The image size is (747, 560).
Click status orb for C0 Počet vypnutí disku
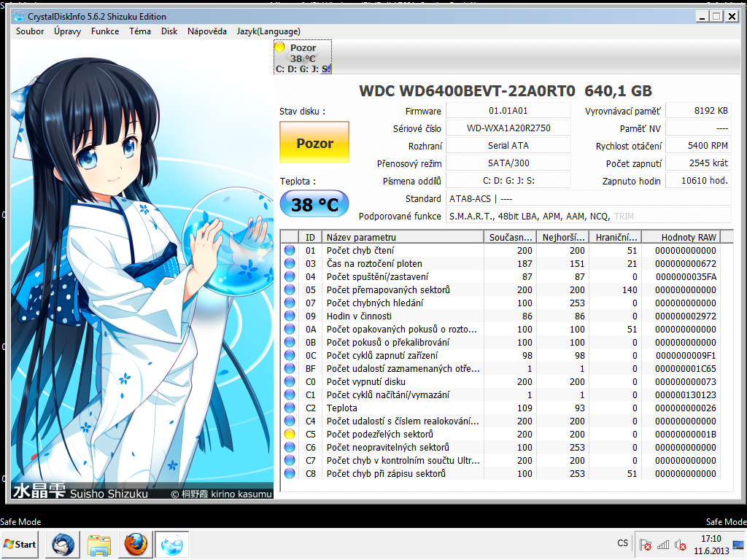(290, 381)
